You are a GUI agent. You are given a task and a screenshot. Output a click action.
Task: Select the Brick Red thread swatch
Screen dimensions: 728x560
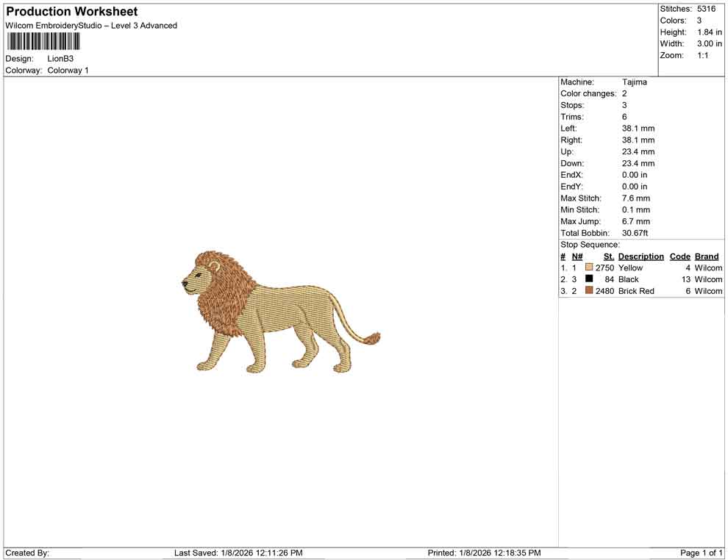coord(588,291)
